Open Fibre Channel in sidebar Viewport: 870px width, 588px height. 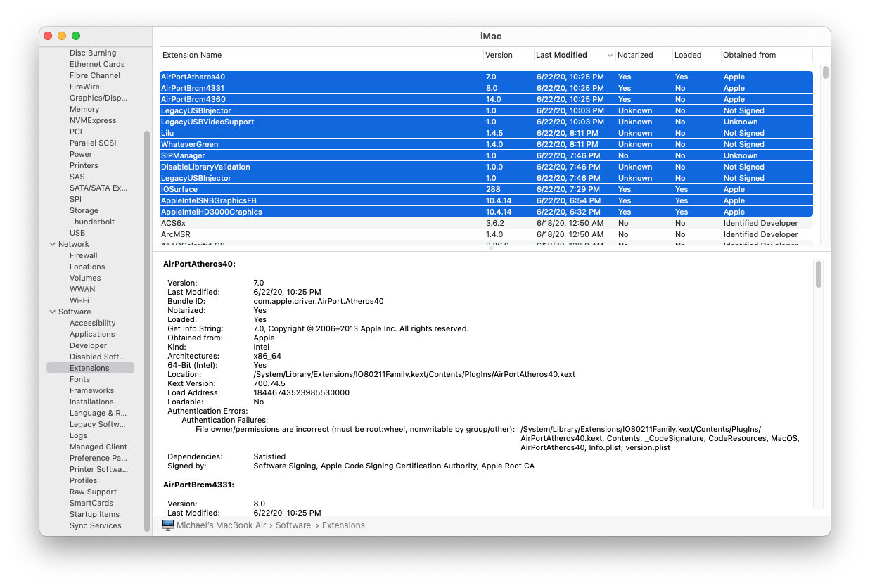(95, 75)
